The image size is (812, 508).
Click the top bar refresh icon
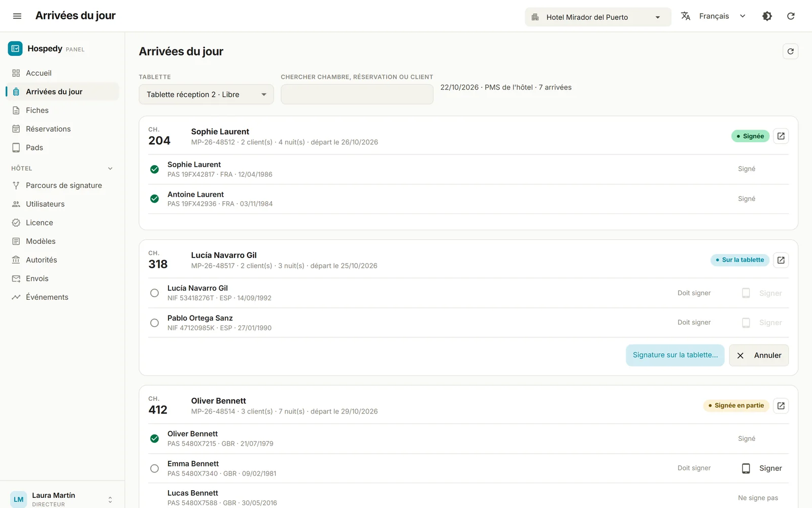point(791,16)
